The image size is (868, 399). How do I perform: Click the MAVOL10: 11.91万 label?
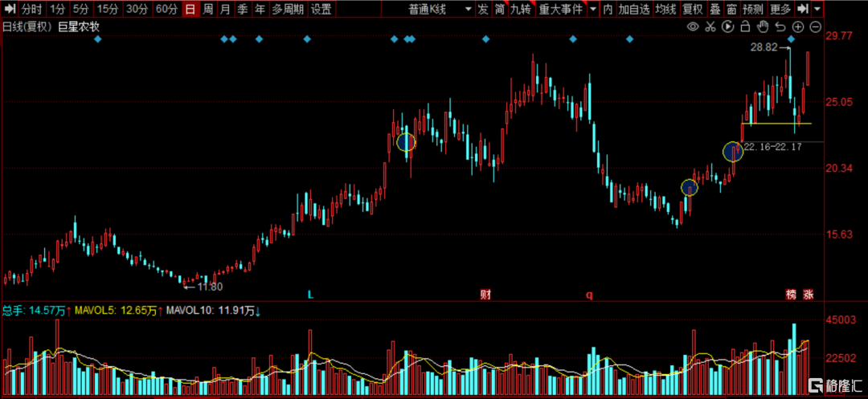click(x=215, y=311)
